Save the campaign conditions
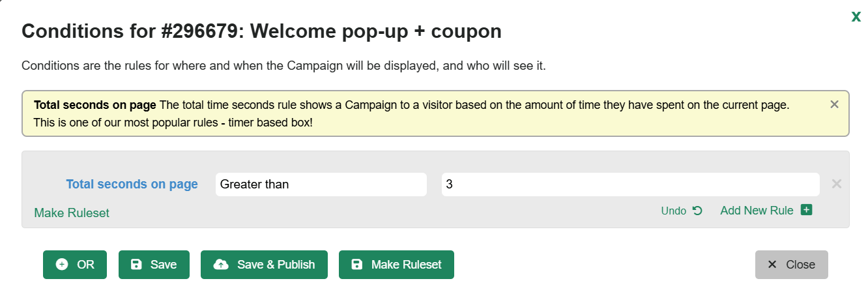The width and height of the screenshot is (868, 296). (154, 265)
